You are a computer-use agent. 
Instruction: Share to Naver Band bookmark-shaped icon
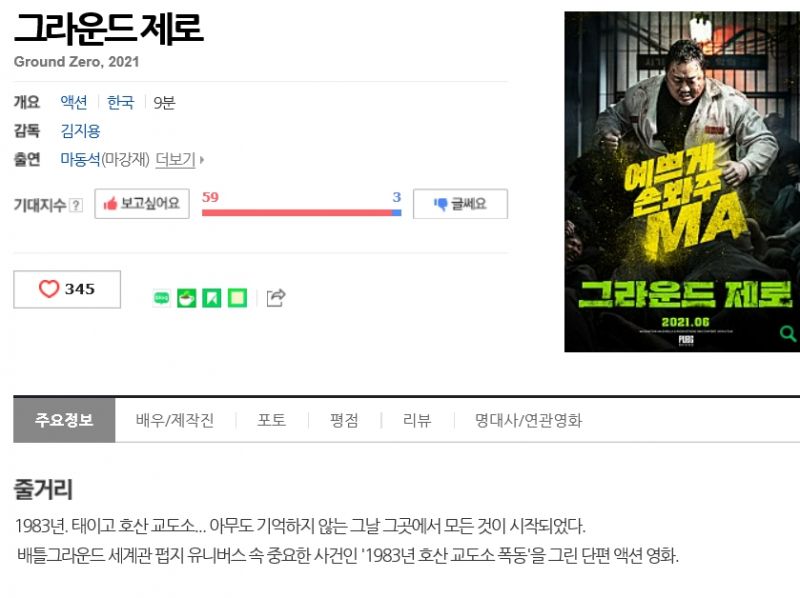click(212, 298)
